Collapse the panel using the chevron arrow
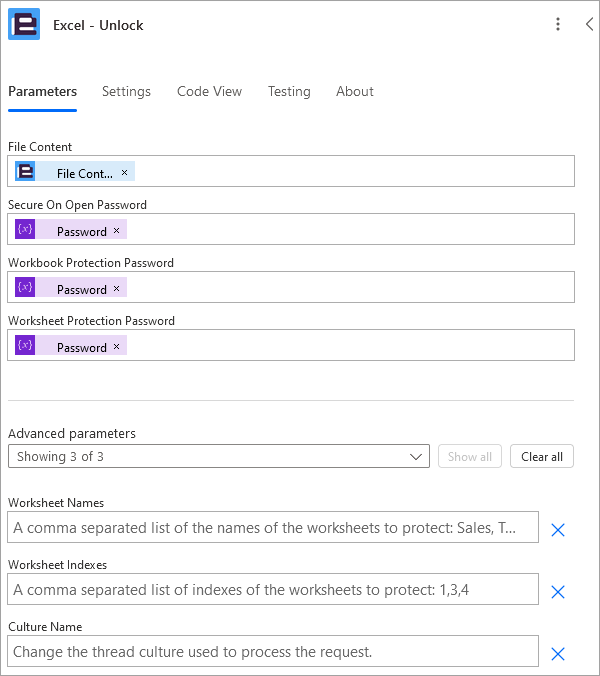The height and width of the screenshot is (676, 600). tap(590, 24)
